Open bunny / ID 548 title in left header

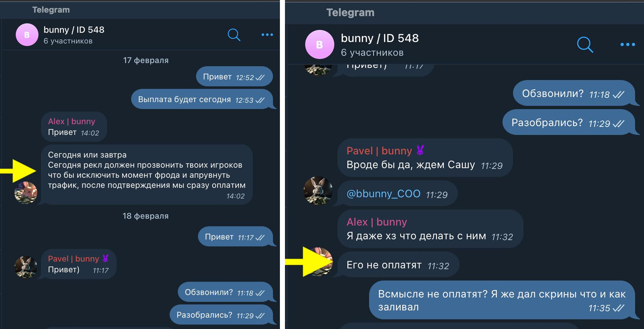74,30
